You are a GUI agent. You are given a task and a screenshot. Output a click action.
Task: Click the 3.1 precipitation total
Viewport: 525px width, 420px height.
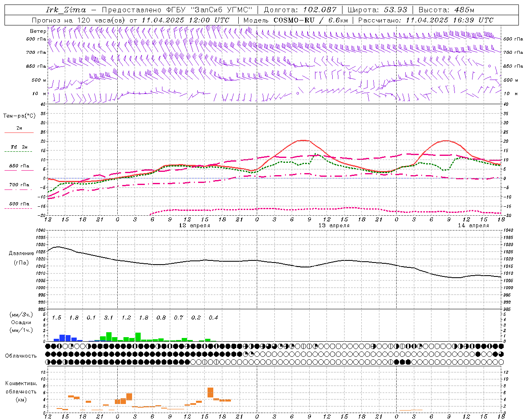pyautogui.click(x=109, y=318)
